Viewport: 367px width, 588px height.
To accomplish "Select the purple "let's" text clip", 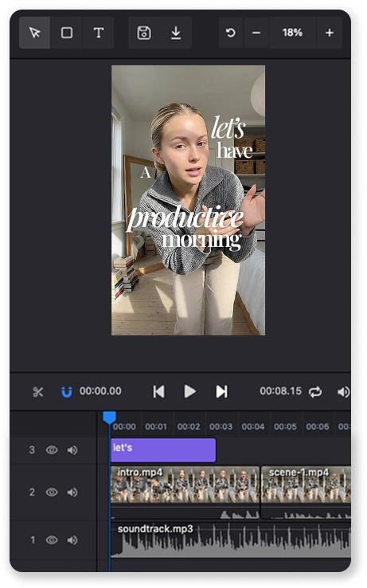I will [x=163, y=450].
